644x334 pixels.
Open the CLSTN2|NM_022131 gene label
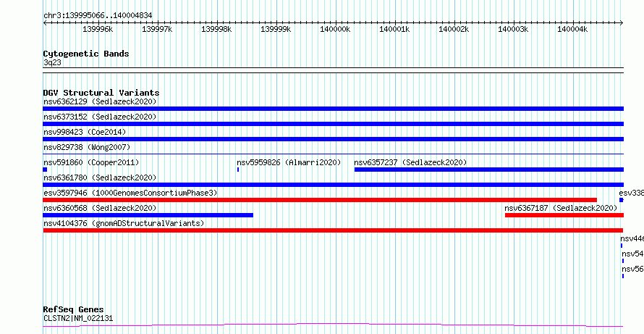coord(78,318)
